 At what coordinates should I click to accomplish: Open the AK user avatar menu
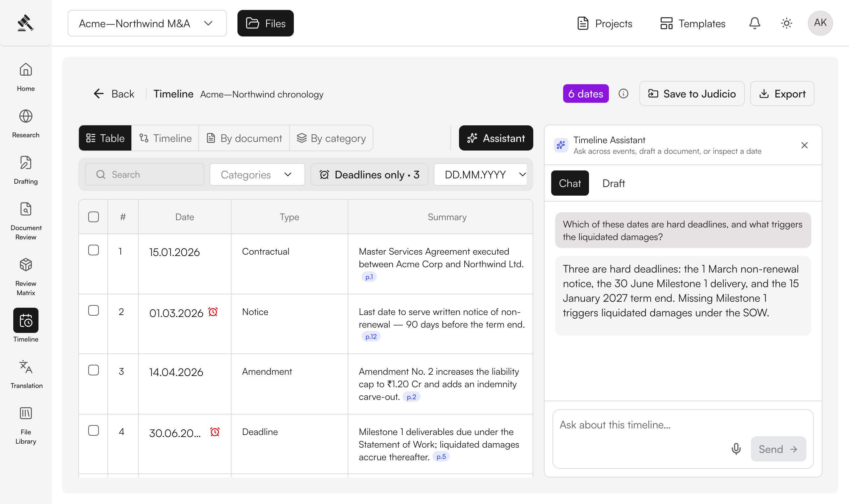pos(820,23)
